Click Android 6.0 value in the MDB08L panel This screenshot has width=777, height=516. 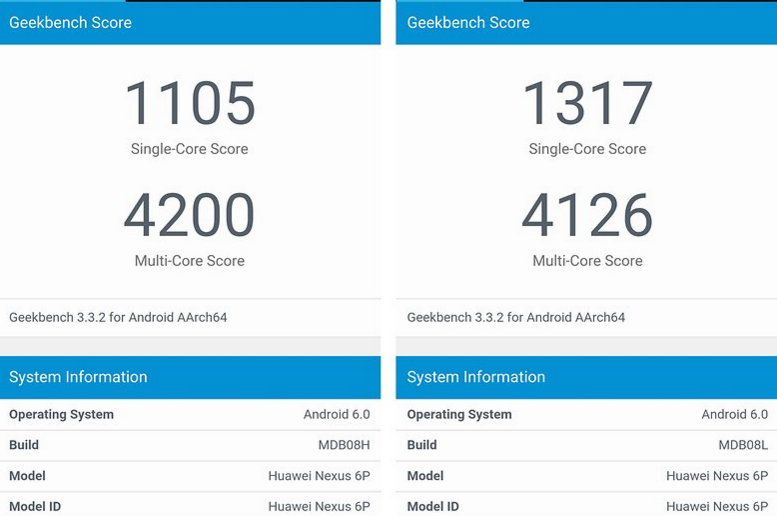(x=734, y=414)
